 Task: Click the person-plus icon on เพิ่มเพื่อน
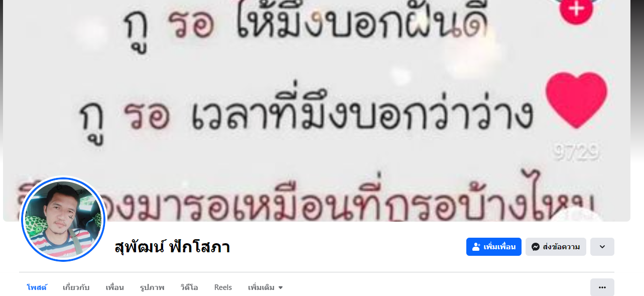[x=476, y=247]
